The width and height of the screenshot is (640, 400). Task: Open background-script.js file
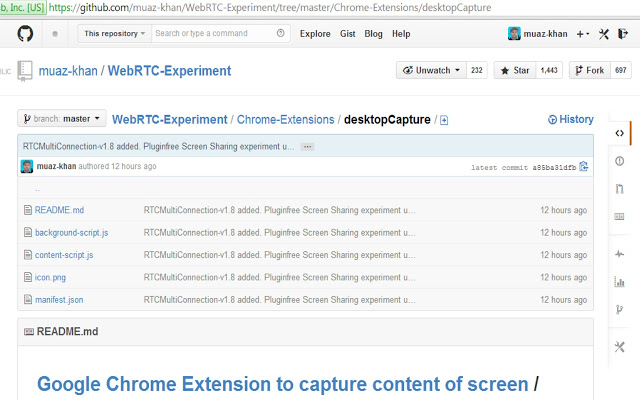72,232
